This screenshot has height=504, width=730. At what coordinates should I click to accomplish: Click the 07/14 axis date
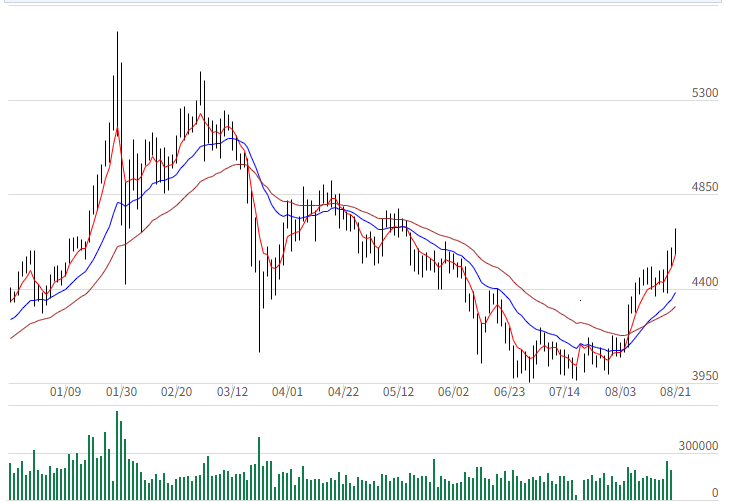(564, 391)
